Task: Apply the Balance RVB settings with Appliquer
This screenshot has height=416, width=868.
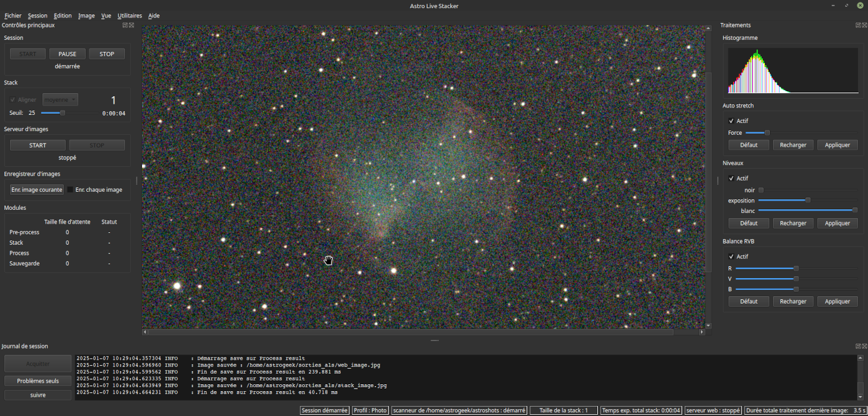Action: tap(837, 301)
